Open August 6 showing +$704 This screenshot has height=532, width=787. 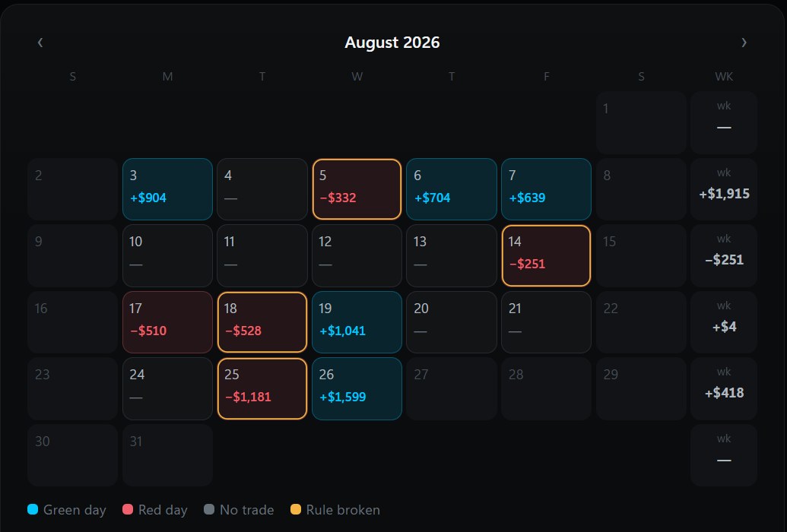click(x=451, y=189)
